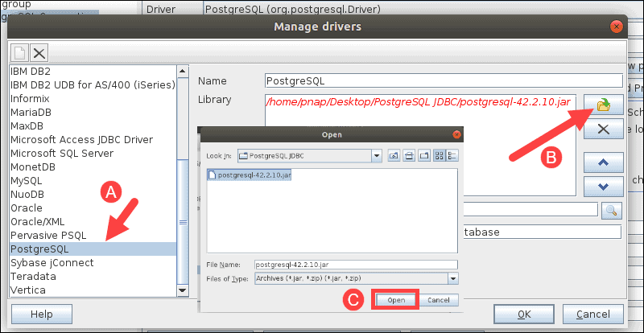
Task: Click the driver list scrollbar thumb
Action: click(183, 222)
